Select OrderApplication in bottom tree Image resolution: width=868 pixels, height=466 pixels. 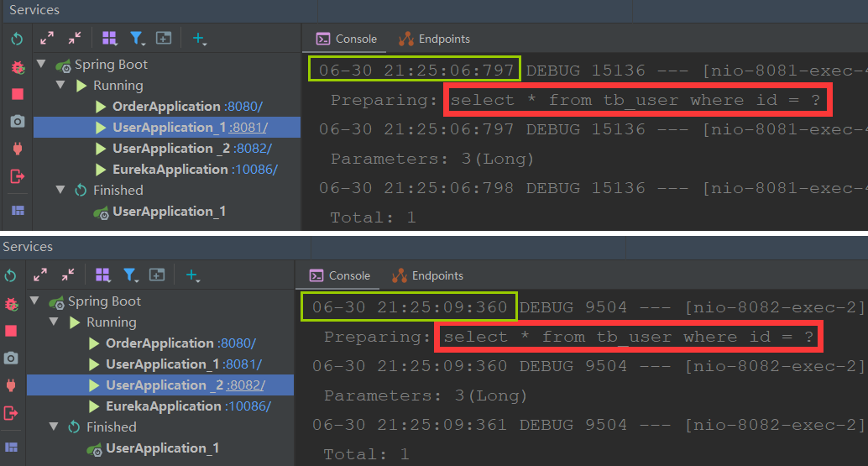click(x=159, y=343)
